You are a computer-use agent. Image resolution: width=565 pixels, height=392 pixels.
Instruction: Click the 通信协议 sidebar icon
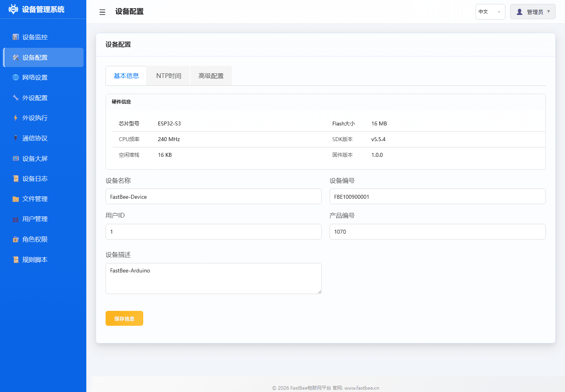pyautogui.click(x=16, y=138)
